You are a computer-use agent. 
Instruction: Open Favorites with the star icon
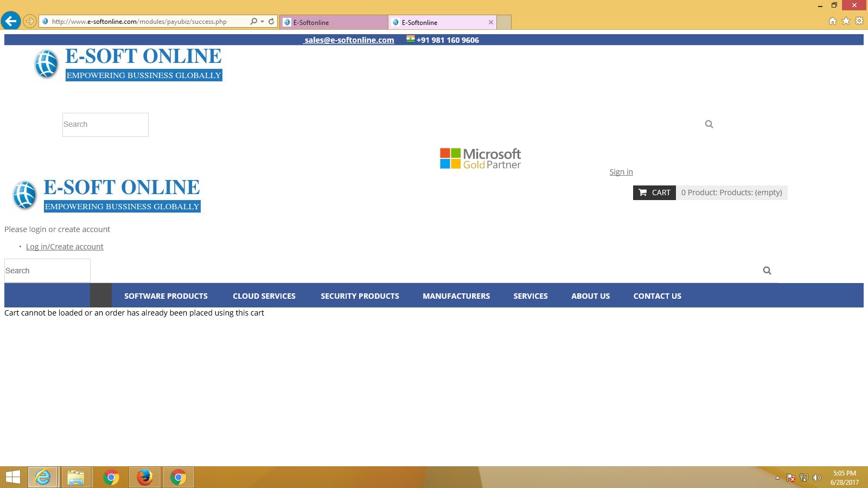pyautogui.click(x=846, y=21)
